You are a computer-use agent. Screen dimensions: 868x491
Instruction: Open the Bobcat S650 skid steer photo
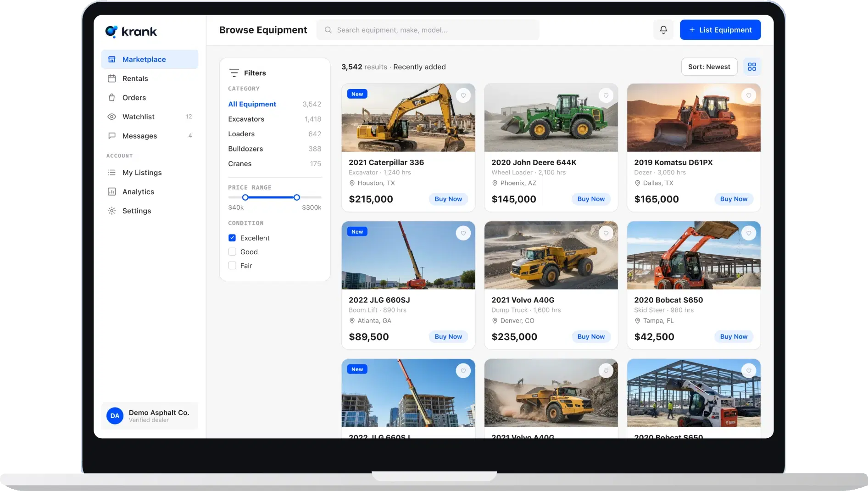(694, 255)
